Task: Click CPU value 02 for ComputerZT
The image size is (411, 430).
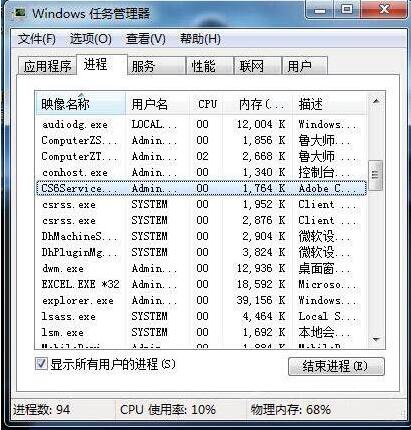Action: click(x=202, y=156)
